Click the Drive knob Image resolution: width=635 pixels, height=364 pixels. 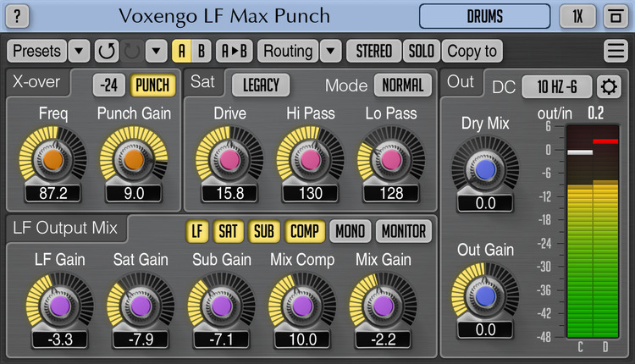pyautogui.click(x=229, y=159)
